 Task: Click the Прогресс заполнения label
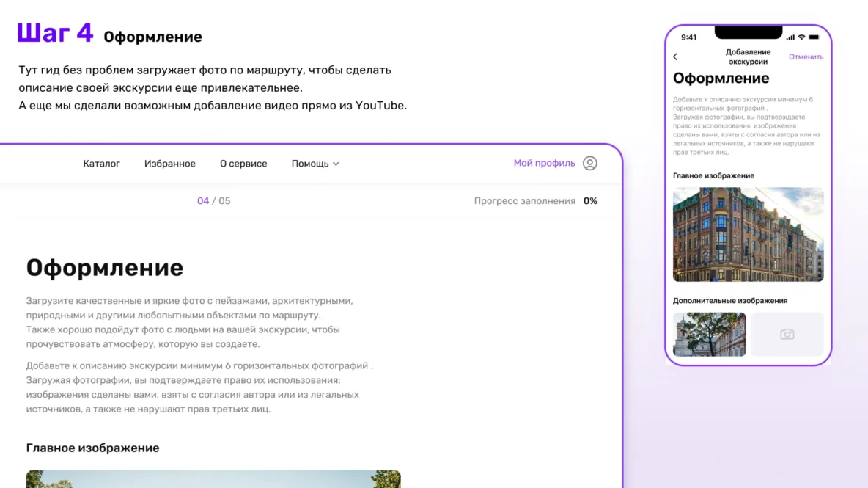point(524,200)
